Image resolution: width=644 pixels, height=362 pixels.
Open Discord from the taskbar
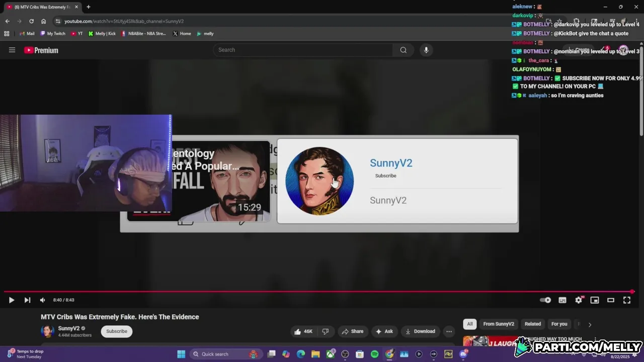463,354
